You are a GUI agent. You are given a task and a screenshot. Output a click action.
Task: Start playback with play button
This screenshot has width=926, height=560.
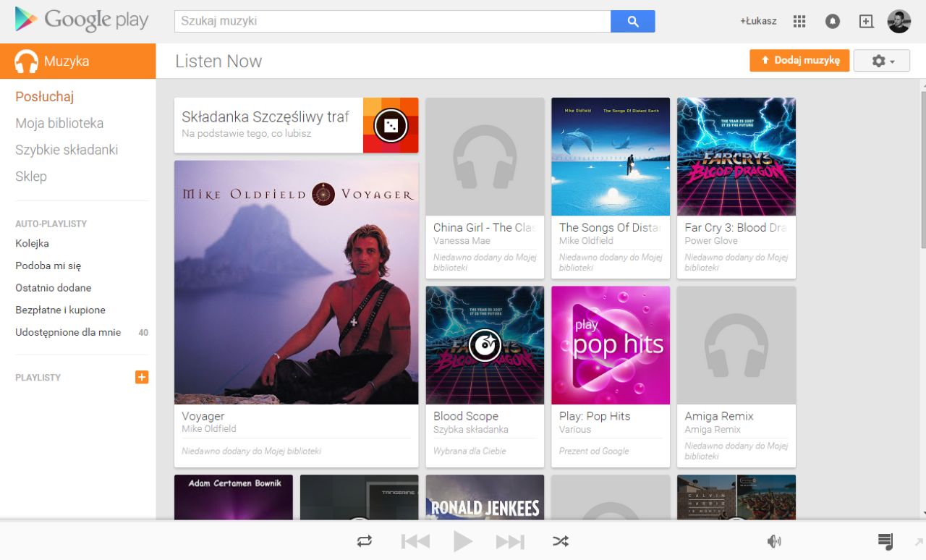tap(463, 541)
